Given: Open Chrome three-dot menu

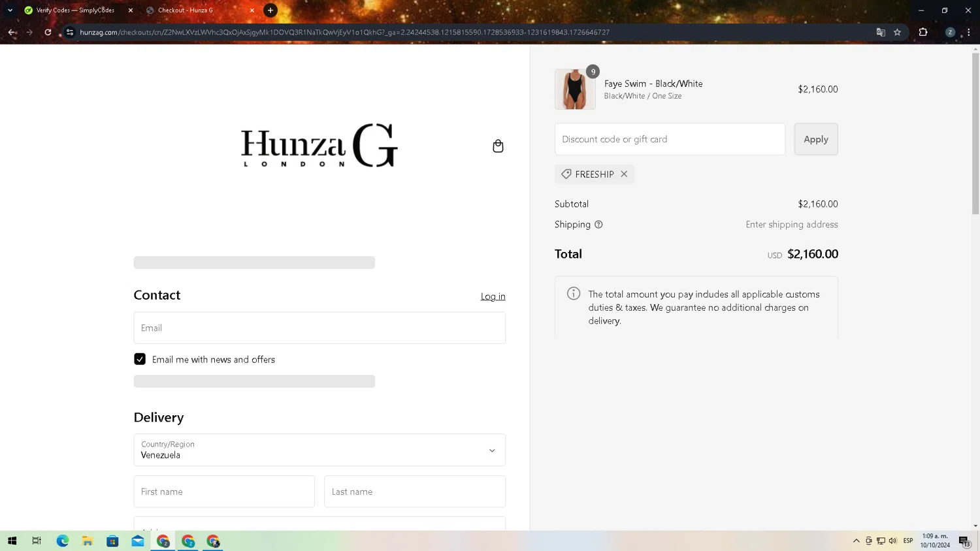Looking at the screenshot, I should pos(968,32).
